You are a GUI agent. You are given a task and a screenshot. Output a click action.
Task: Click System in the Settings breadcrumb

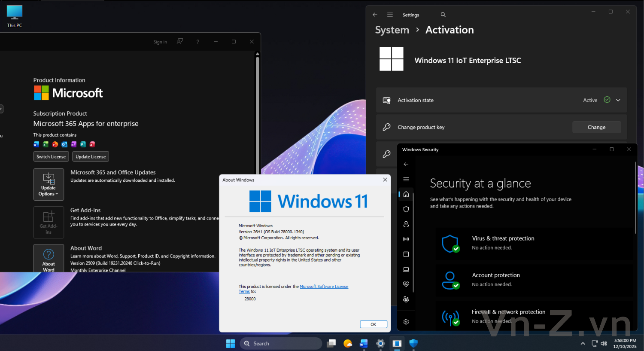392,30
